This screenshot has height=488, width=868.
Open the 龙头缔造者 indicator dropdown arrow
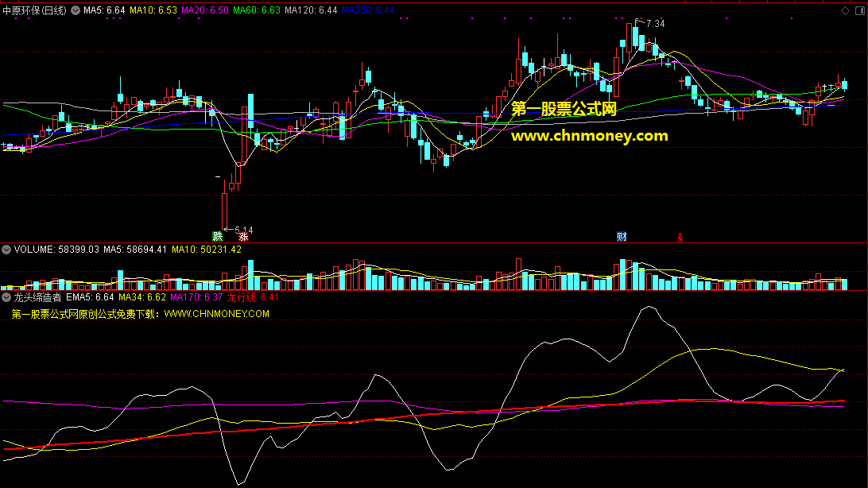click(x=6, y=297)
